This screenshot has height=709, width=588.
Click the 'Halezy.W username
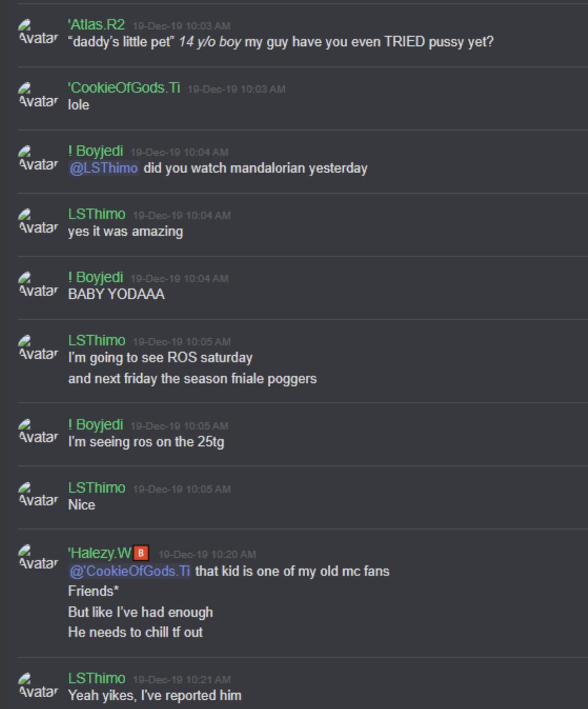[100, 554]
